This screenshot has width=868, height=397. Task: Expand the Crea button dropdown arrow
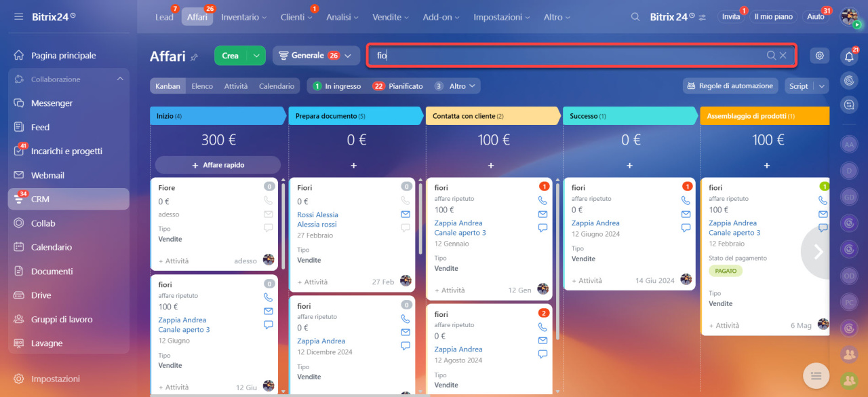point(256,56)
